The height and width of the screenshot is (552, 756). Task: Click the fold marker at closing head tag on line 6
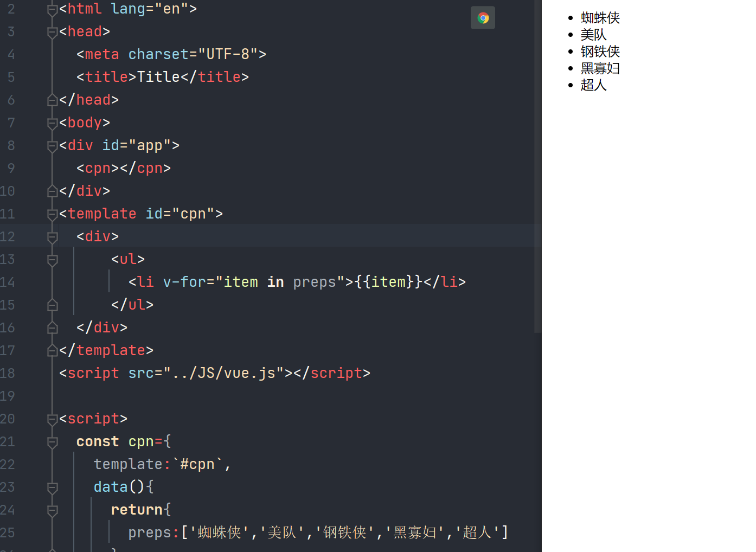(x=53, y=100)
